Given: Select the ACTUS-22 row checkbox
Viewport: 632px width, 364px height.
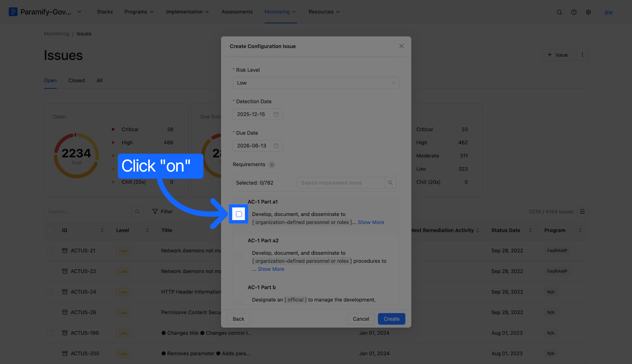Looking at the screenshot, I should (x=50, y=271).
